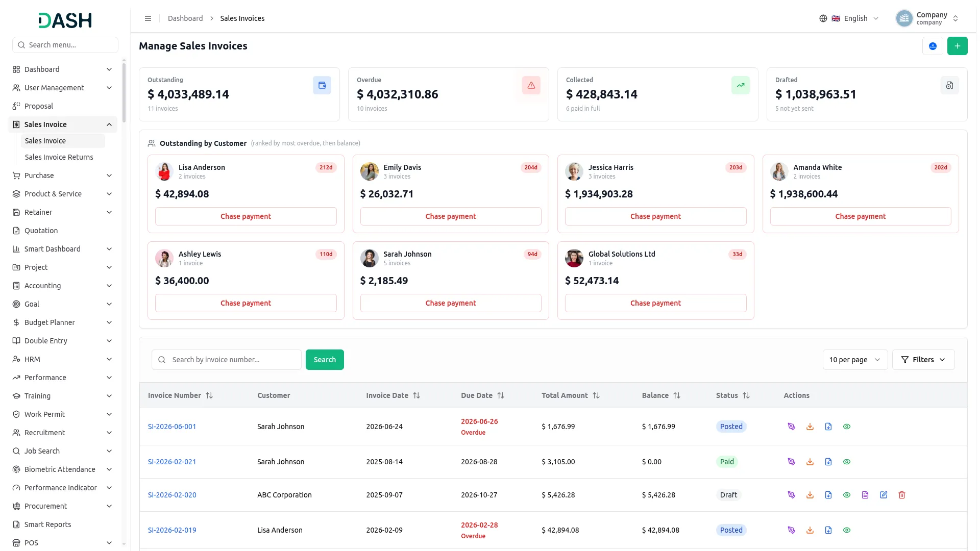Chase payment for Global Solutions Ltd
Viewport: 980px width, 551px height.
655,303
